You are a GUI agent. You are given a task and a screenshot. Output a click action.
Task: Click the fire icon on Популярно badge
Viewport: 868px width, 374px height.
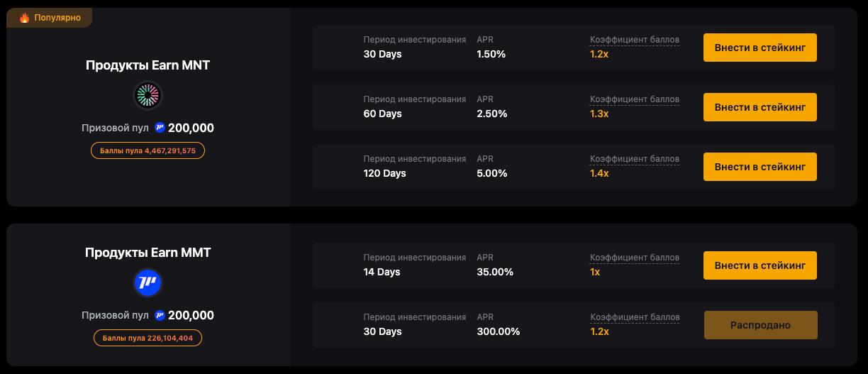[25, 18]
